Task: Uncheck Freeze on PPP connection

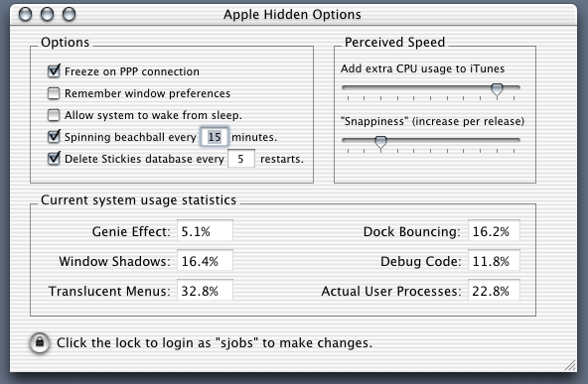Action: coord(54,70)
